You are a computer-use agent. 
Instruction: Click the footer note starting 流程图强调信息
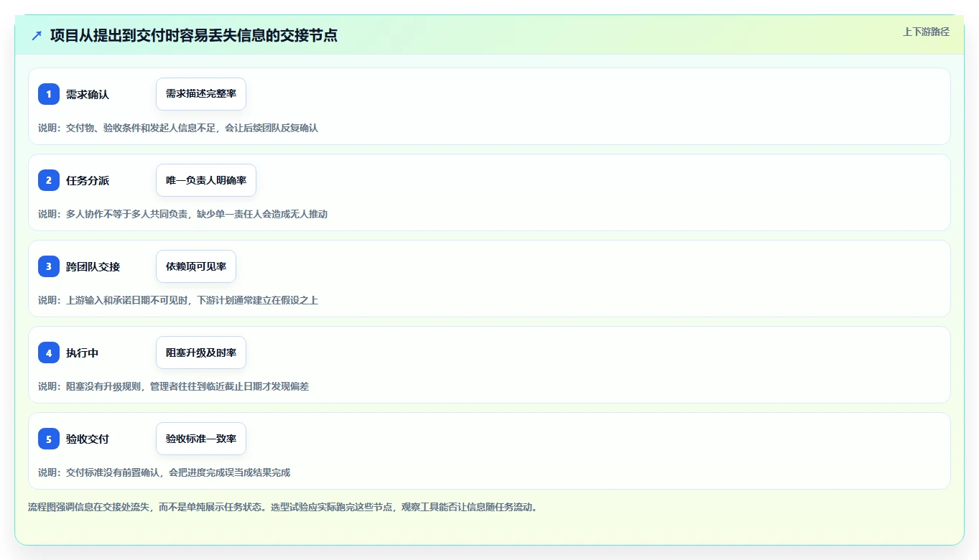283,507
